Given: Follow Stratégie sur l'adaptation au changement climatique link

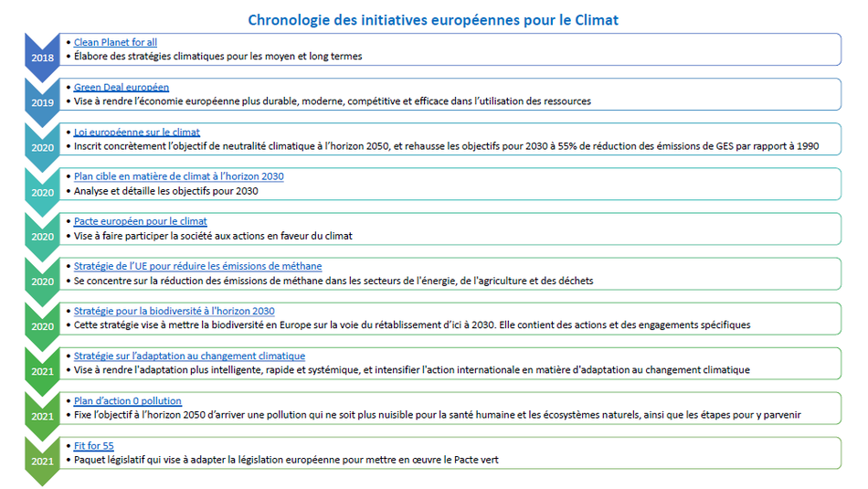Looking at the screenshot, I should tap(189, 356).
